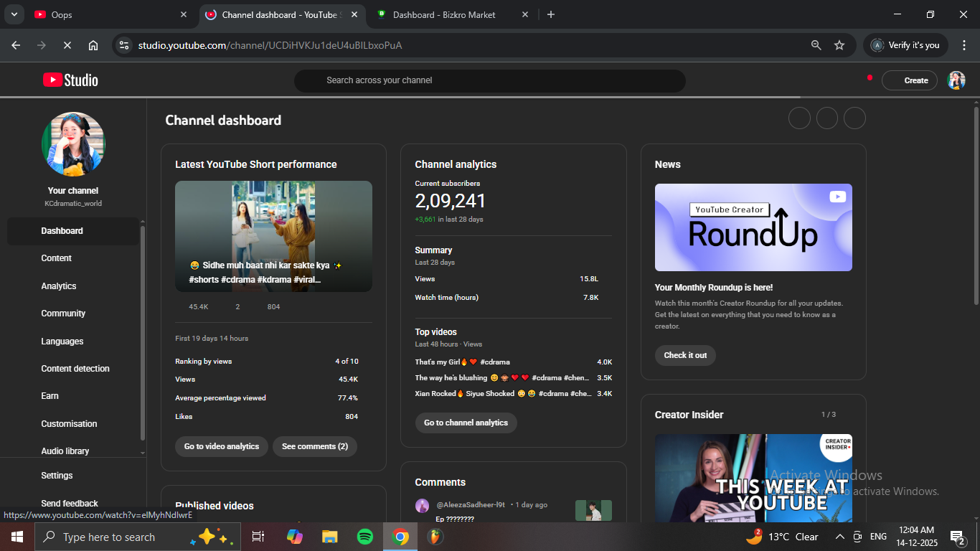
Task: Open the account avatar menu in Studio
Action: click(956, 80)
